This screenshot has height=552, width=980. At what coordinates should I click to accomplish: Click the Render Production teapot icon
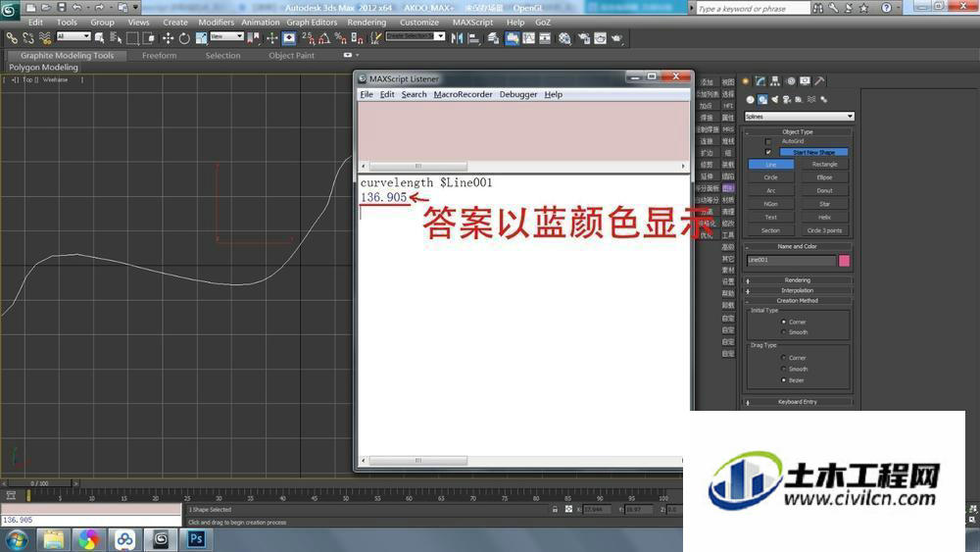pyautogui.click(x=616, y=38)
